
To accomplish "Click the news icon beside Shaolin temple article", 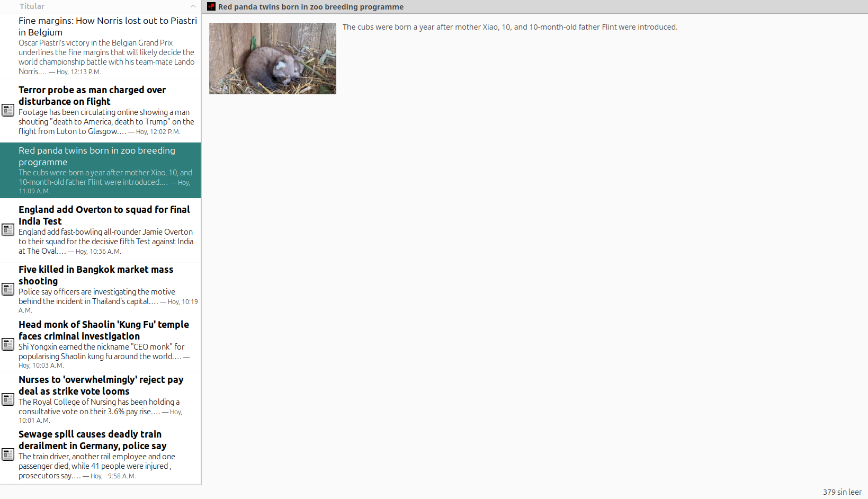I will click(x=8, y=344).
